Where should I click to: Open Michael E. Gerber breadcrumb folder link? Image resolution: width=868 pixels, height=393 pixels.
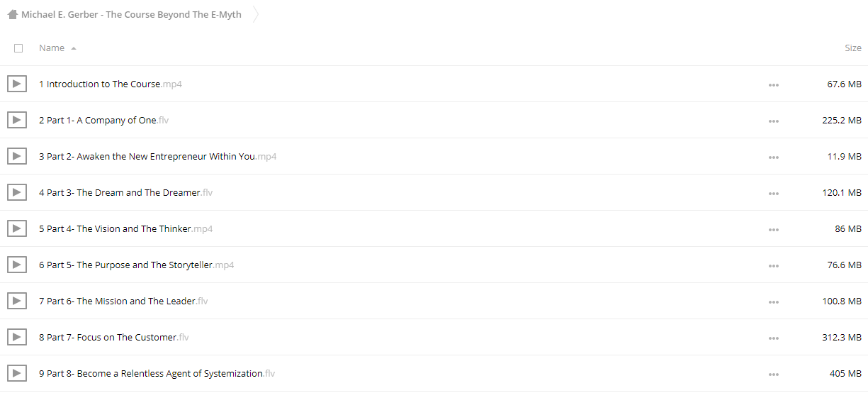[x=131, y=14]
